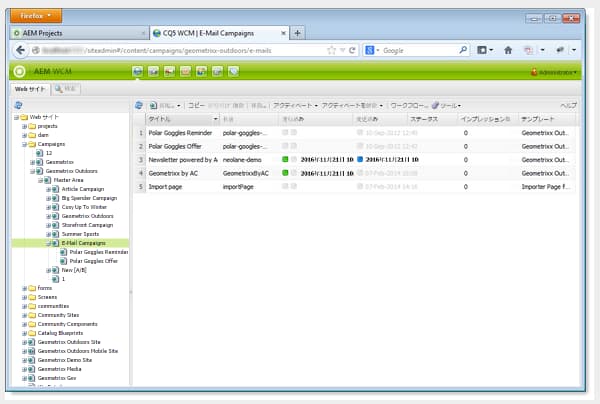The width and height of the screenshot is (600, 404).
Task: Refresh the site tree panel
Action: click(18, 105)
